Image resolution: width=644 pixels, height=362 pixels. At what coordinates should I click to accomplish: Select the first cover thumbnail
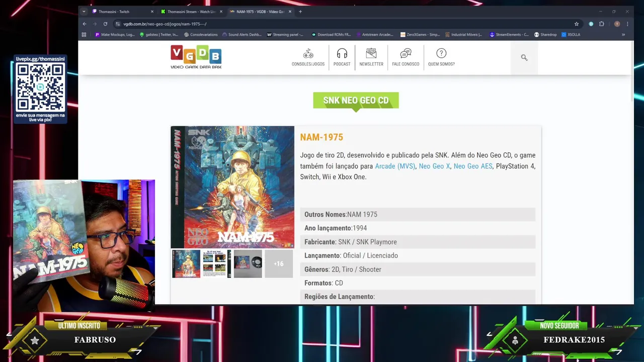point(186,263)
